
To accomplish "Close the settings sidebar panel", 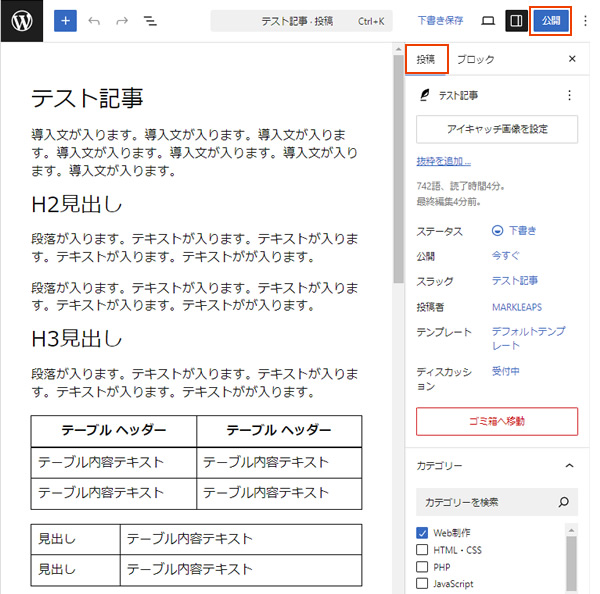I will click(x=572, y=60).
